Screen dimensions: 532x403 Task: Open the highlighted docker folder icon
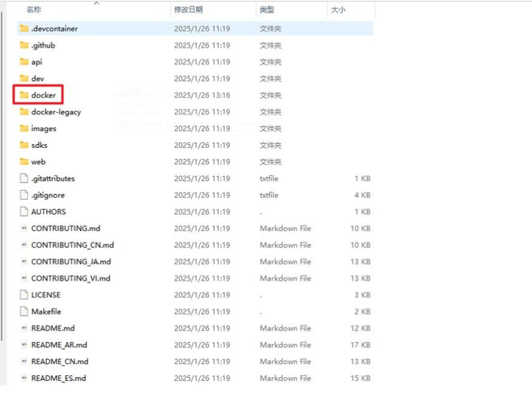[x=25, y=95]
